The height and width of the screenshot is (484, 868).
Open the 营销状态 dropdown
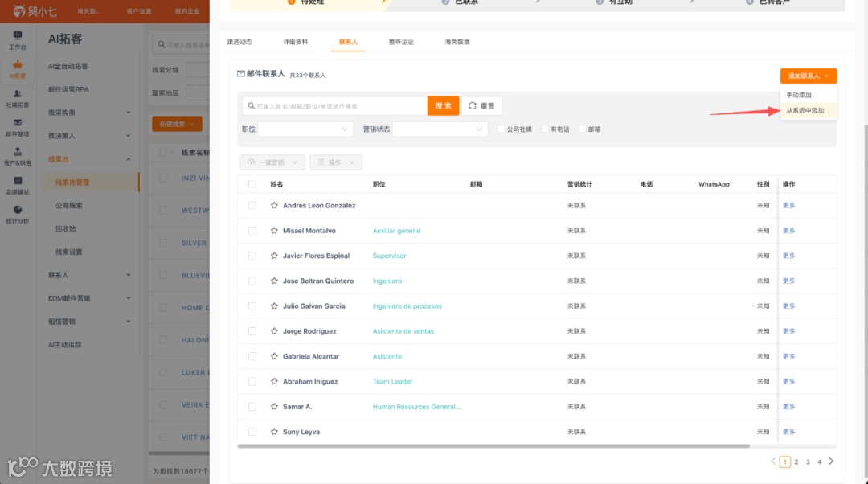pyautogui.click(x=440, y=129)
